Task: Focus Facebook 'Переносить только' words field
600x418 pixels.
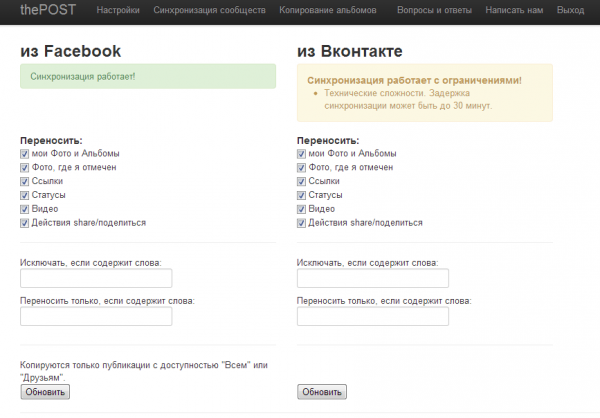Action: pos(96,316)
